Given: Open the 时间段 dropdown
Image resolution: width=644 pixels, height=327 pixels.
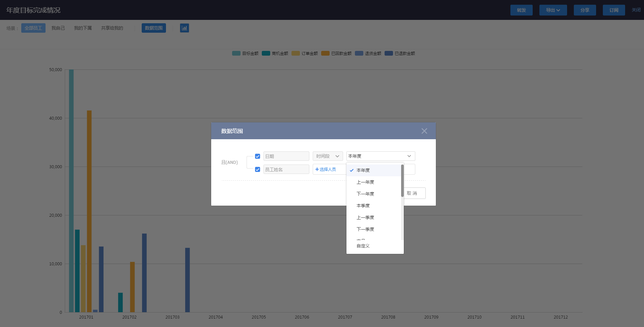Looking at the screenshot, I should pos(328,156).
